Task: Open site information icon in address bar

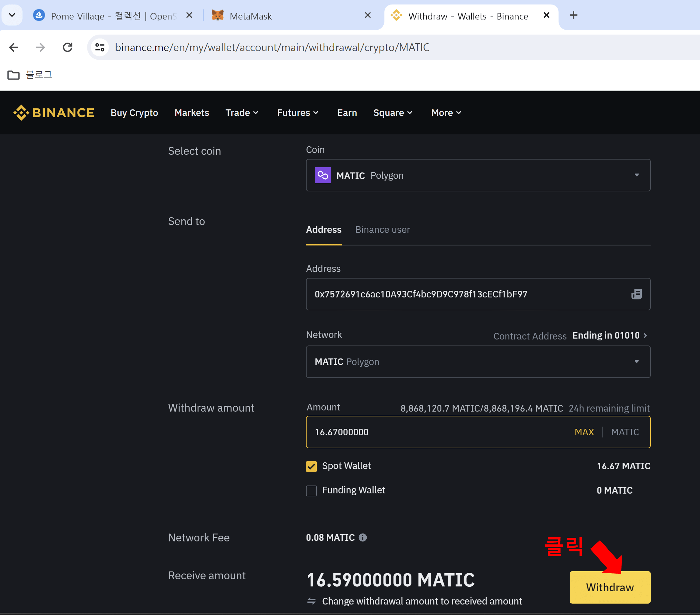Action: pyautogui.click(x=100, y=47)
